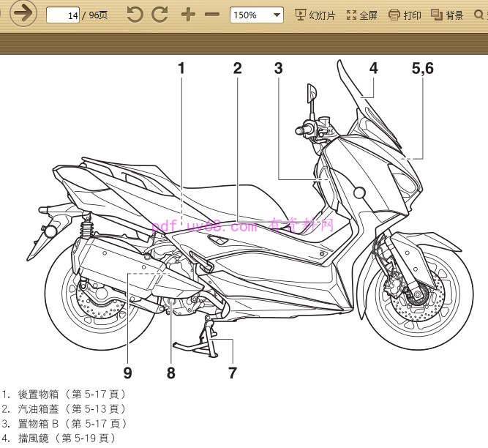Zoom in with the plus icon
Screen dimensions: 488x448
(188, 15)
